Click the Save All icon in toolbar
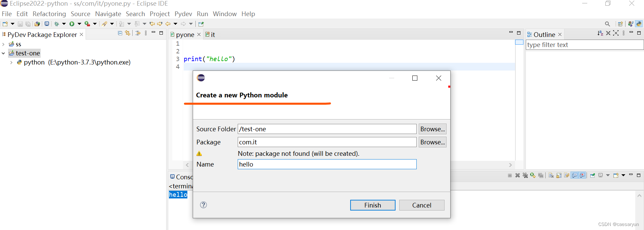 point(28,24)
